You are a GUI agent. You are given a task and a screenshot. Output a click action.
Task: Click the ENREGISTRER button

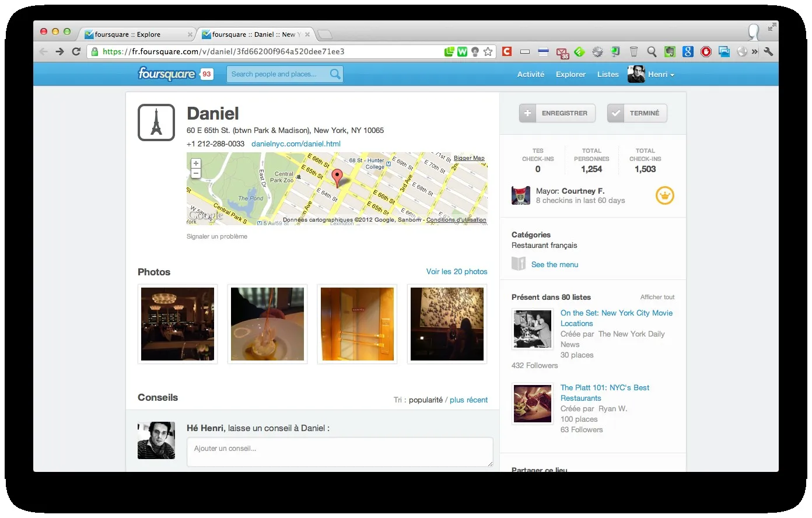tap(557, 113)
